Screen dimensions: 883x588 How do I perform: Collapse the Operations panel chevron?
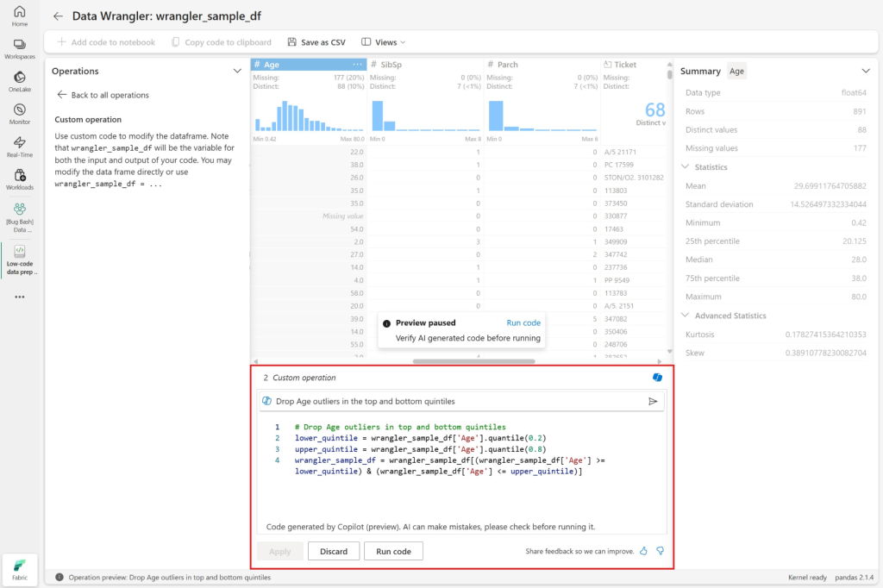pos(237,72)
